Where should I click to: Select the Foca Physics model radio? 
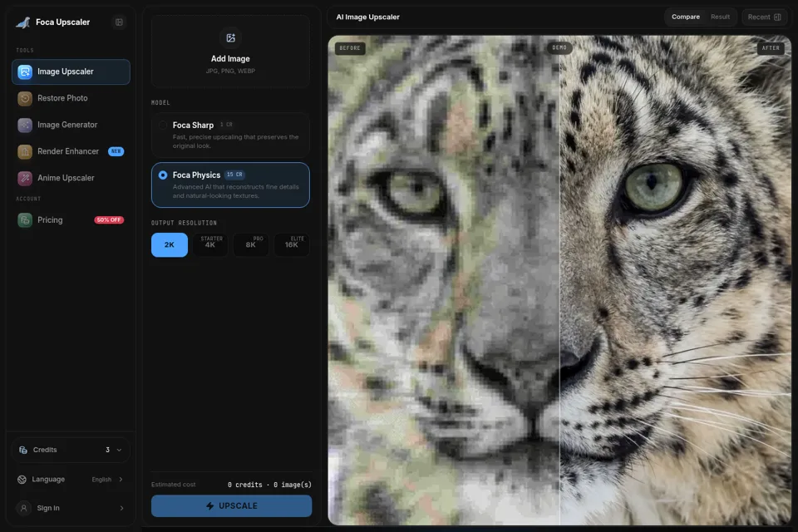[163, 175]
